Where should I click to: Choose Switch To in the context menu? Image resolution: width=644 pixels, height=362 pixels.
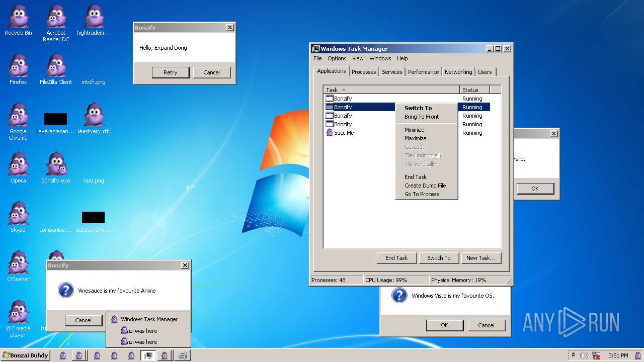[x=427, y=108]
